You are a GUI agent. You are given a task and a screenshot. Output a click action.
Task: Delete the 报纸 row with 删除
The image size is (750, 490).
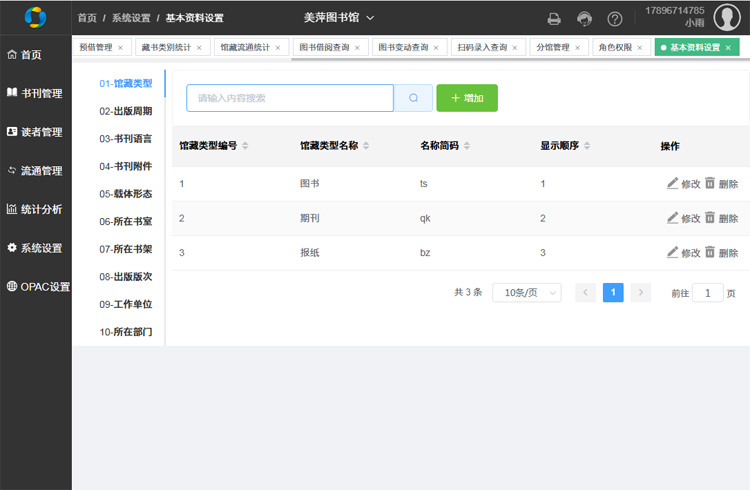tap(721, 253)
